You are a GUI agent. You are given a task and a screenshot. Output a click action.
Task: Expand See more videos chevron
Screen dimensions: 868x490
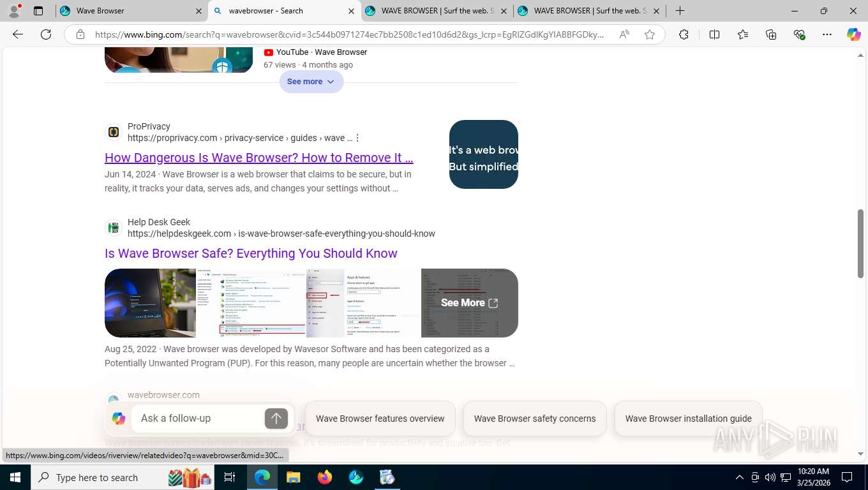[x=331, y=82]
